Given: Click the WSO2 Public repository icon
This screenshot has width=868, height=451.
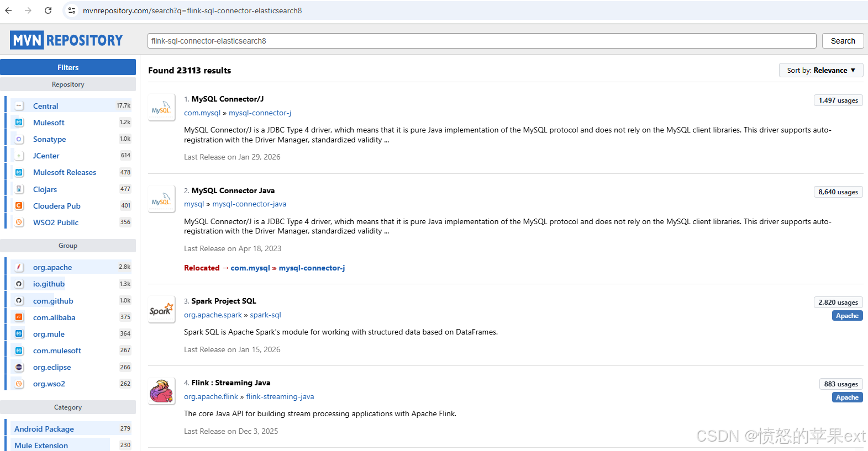Looking at the screenshot, I should click(x=19, y=222).
